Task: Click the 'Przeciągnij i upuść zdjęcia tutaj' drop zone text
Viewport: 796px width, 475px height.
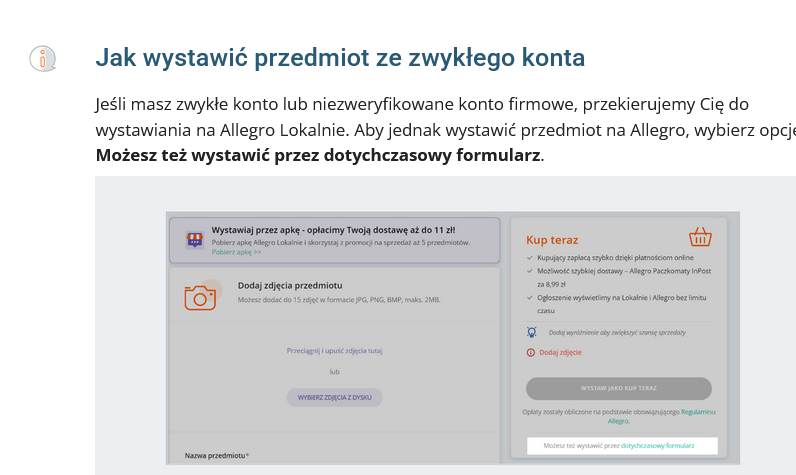Action: (x=335, y=351)
